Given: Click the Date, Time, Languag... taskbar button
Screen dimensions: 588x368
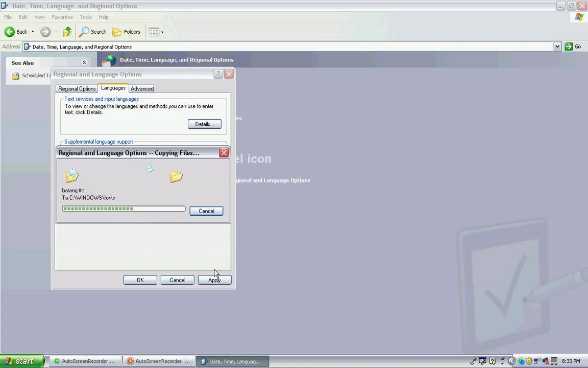Looking at the screenshot, I should (233, 361).
